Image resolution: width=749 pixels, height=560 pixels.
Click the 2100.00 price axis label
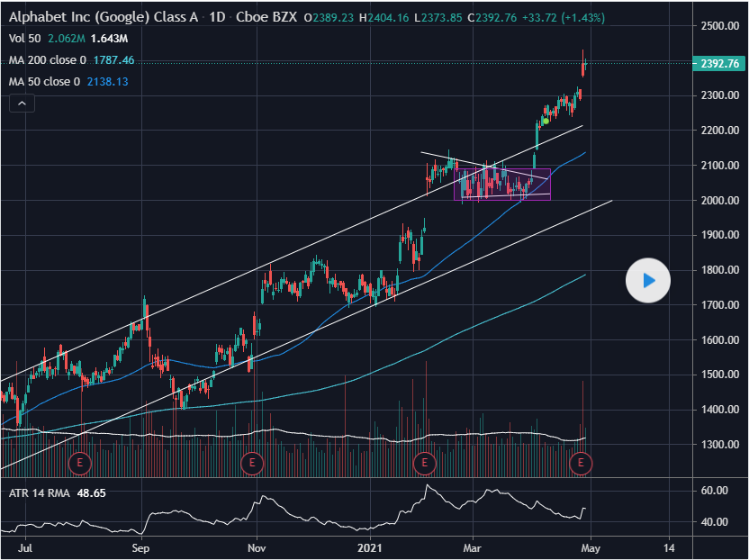click(x=720, y=166)
